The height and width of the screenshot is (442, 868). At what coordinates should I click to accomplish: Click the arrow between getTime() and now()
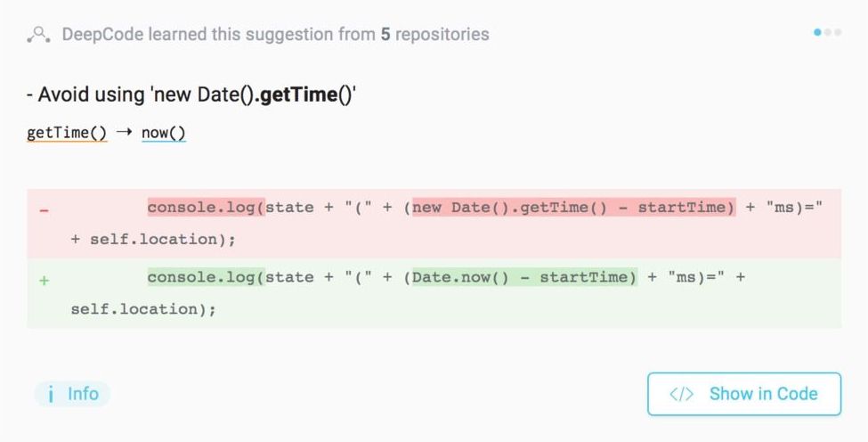click(124, 134)
